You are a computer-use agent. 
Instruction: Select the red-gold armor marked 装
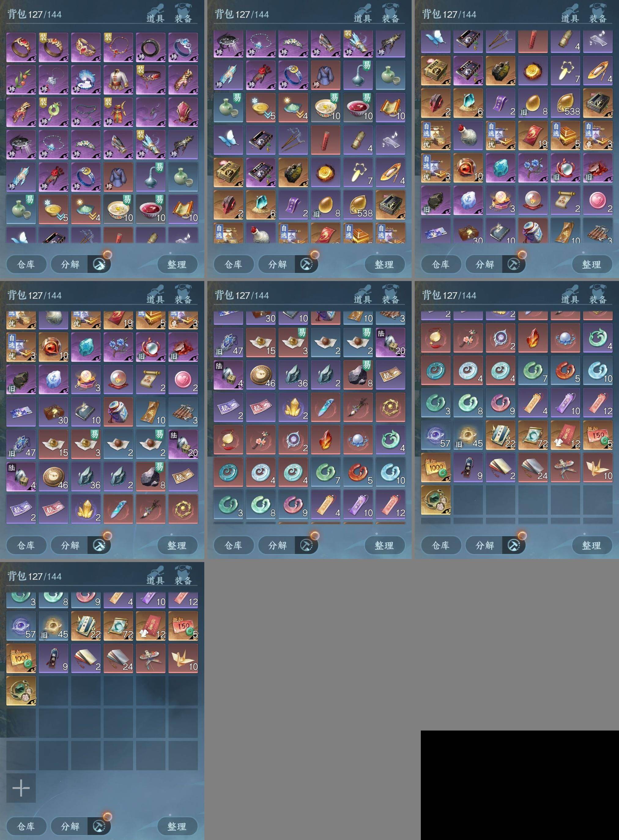tap(118, 112)
